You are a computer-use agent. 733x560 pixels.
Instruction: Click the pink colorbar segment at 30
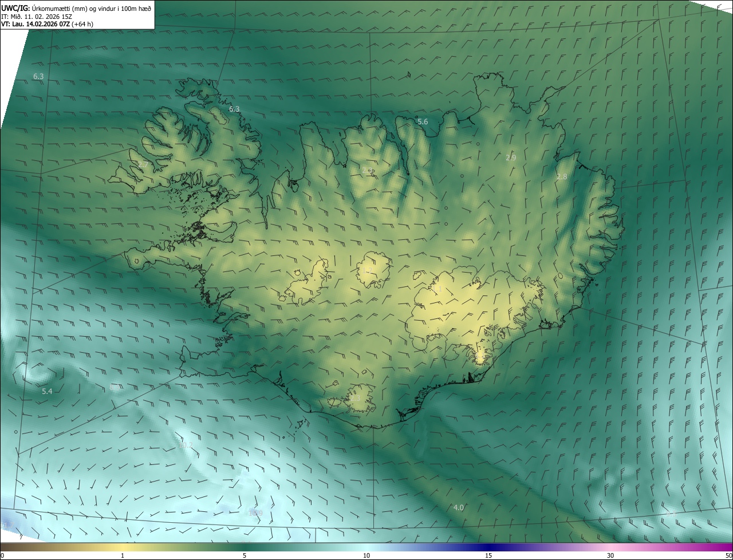coord(610,547)
